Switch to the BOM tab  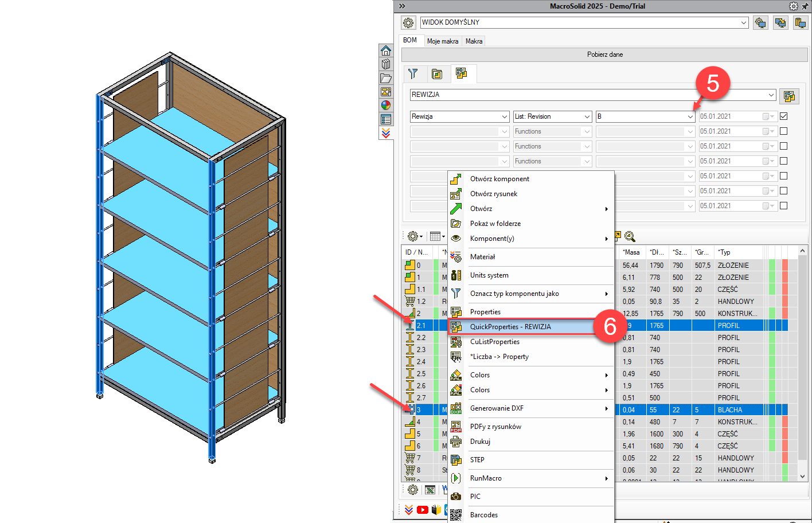tap(410, 40)
